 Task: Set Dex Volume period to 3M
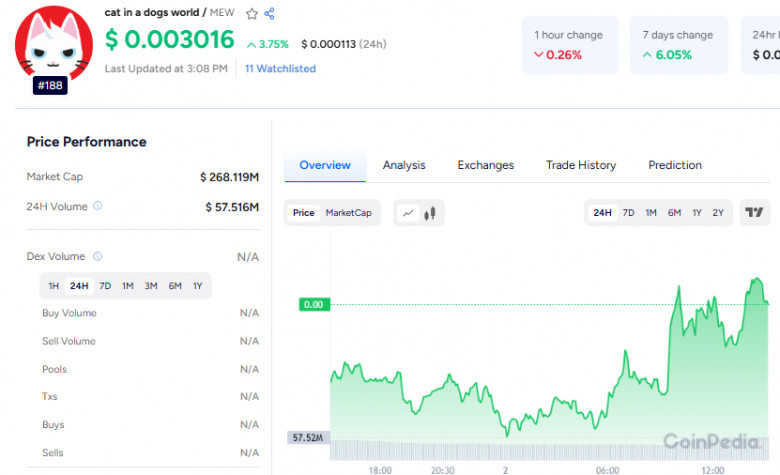[x=151, y=286]
